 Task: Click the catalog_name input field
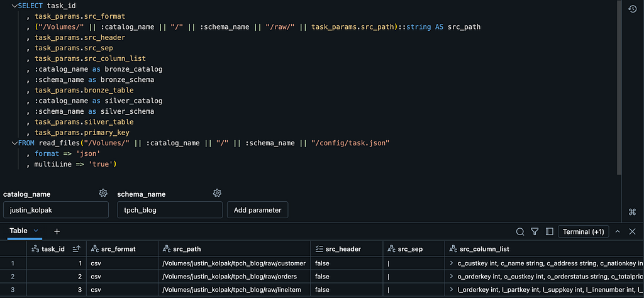click(57, 210)
